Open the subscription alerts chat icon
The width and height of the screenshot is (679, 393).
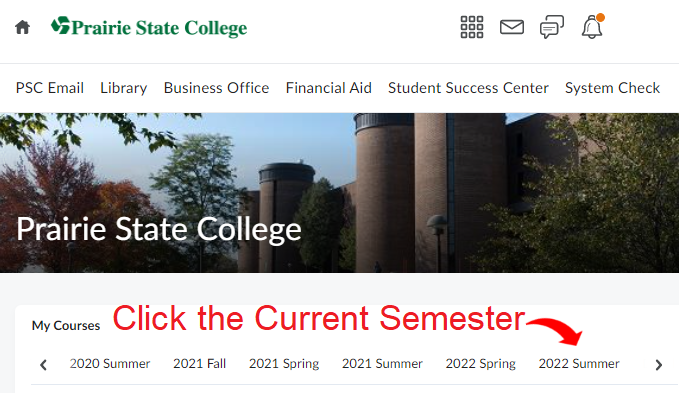coord(552,27)
